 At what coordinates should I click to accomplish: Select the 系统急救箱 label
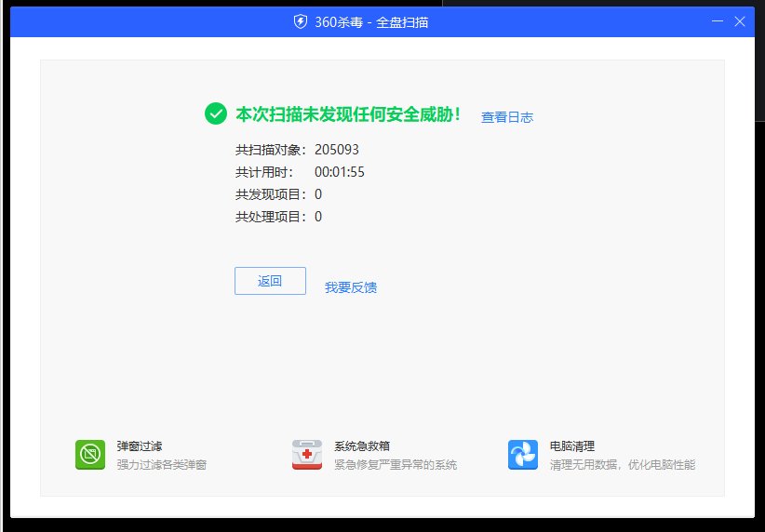click(x=362, y=446)
